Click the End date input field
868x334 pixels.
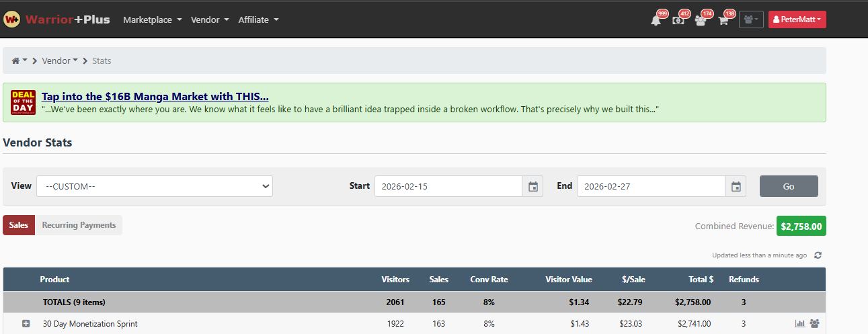[x=651, y=186]
